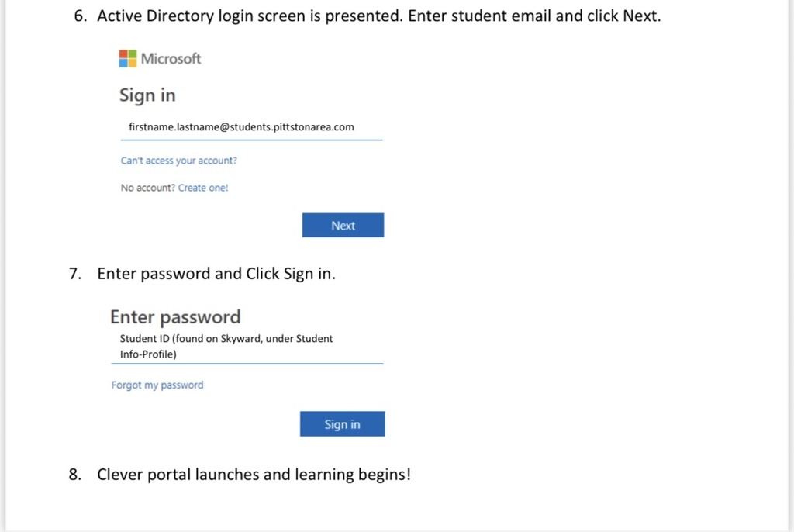Image resolution: width=794 pixels, height=532 pixels.
Task: Click the Microsoft wordmark text
Action: point(170,59)
